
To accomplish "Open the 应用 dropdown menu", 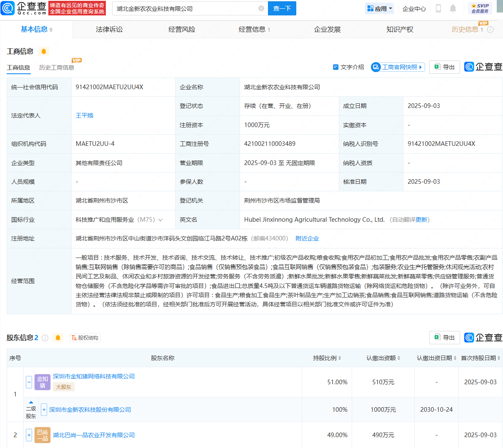I will tap(380, 8).
